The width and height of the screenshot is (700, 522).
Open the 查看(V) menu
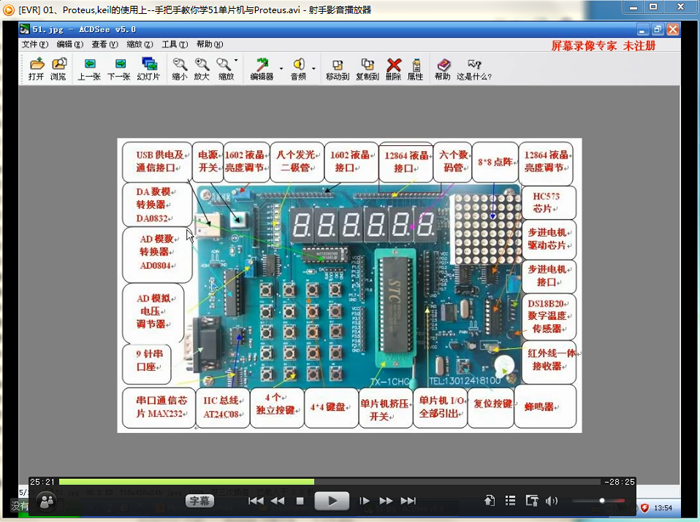click(x=105, y=44)
